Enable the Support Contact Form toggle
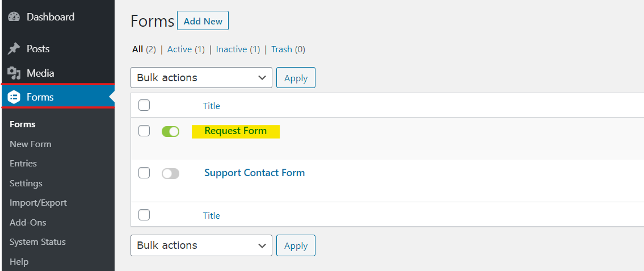 pyautogui.click(x=170, y=173)
